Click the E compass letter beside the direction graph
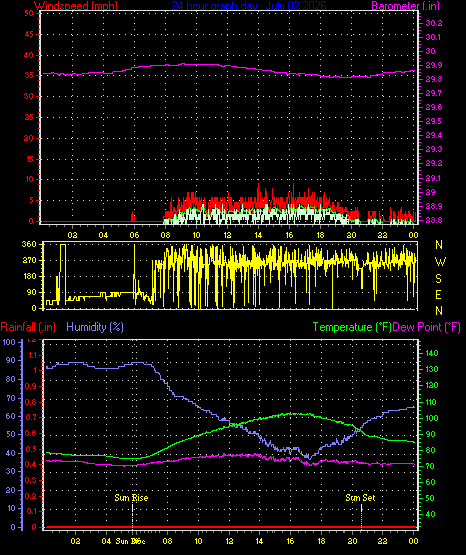 pos(438,294)
